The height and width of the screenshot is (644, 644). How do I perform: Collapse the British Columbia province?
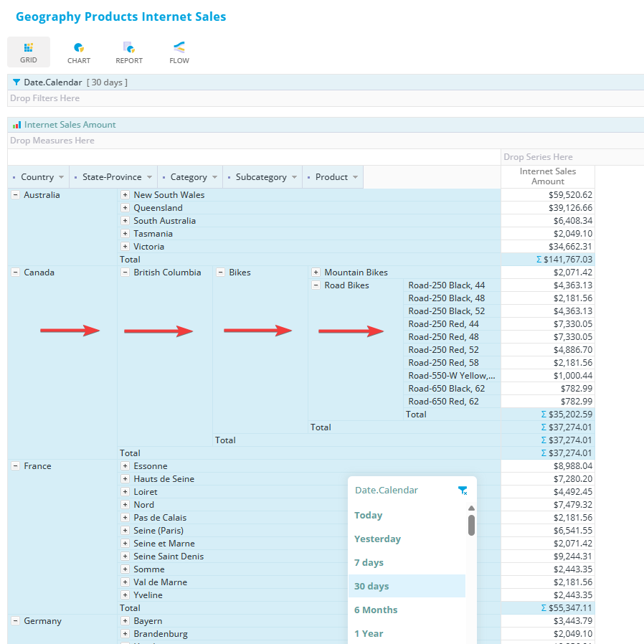coord(125,273)
